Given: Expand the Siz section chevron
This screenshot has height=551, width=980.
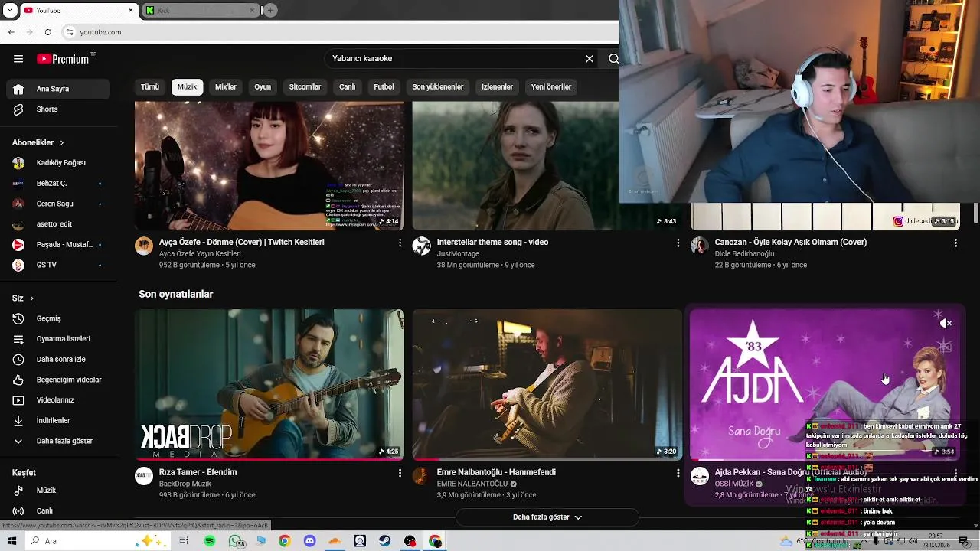Looking at the screenshot, I should point(31,298).
